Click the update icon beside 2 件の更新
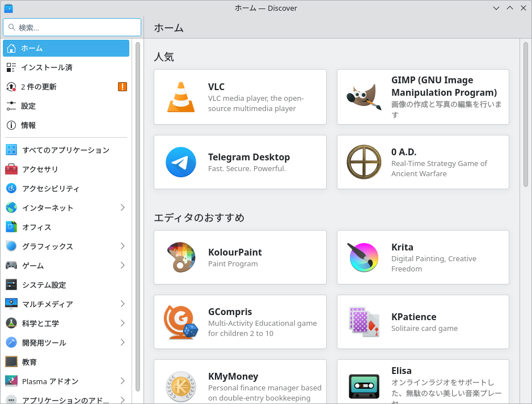Image resolution: width=532 pixels, height=404 pixels. pos(11,87)
